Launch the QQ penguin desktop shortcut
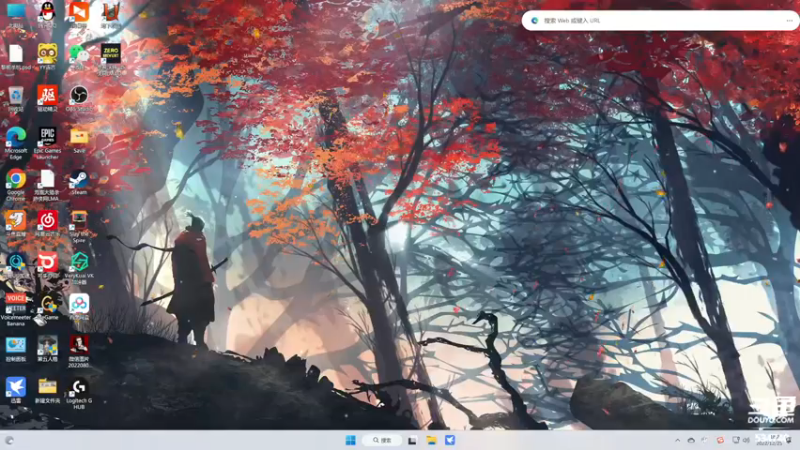Viewport: 800px width, 450px height. 47,13
